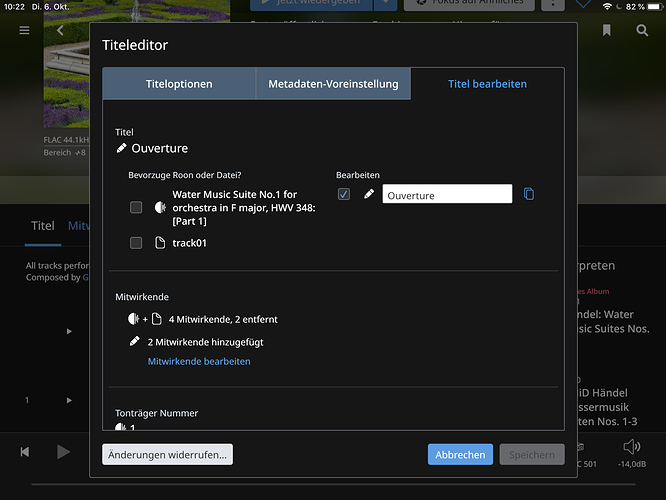Viewport: 666px width, 500px height.
Task: Click Roon source icon beside Water Music
Action: pos(160,207)
